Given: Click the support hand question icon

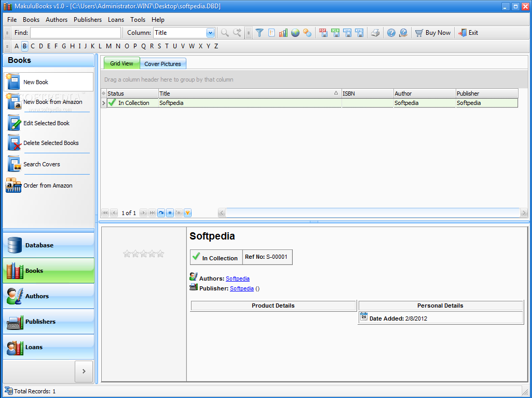Looking at the screenshot, I should coord(403,33).
